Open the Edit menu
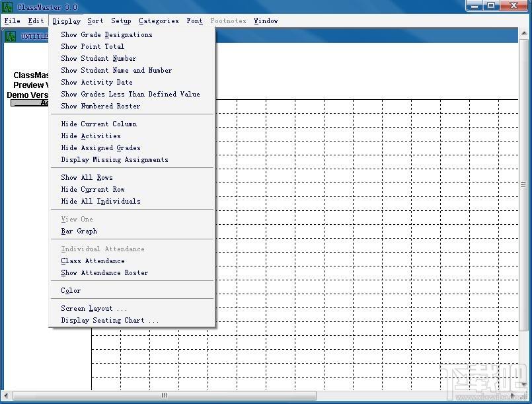The width and height of the screenshot is (532, 404). click(x=36, y=20)
